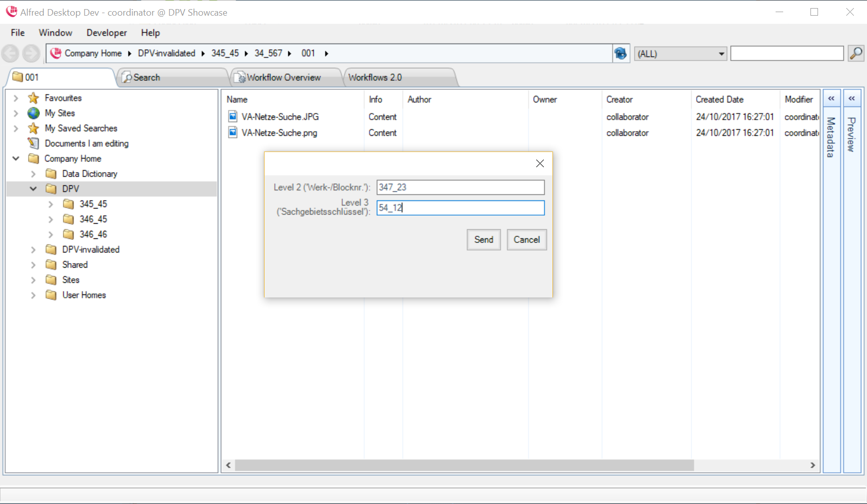
Task: Close the dialog with the X button
Action: 540,163
